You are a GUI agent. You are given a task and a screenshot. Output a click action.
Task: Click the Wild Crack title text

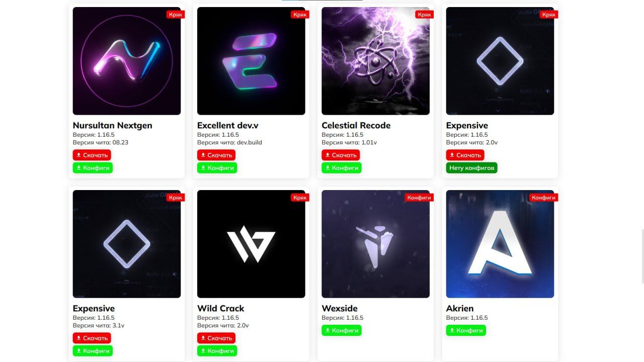tap(220, 308)
